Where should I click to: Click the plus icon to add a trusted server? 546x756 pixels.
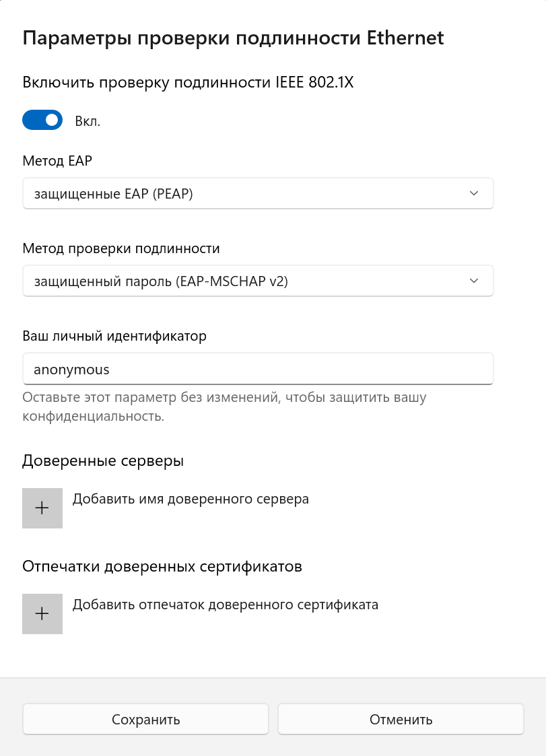[42, 508]
